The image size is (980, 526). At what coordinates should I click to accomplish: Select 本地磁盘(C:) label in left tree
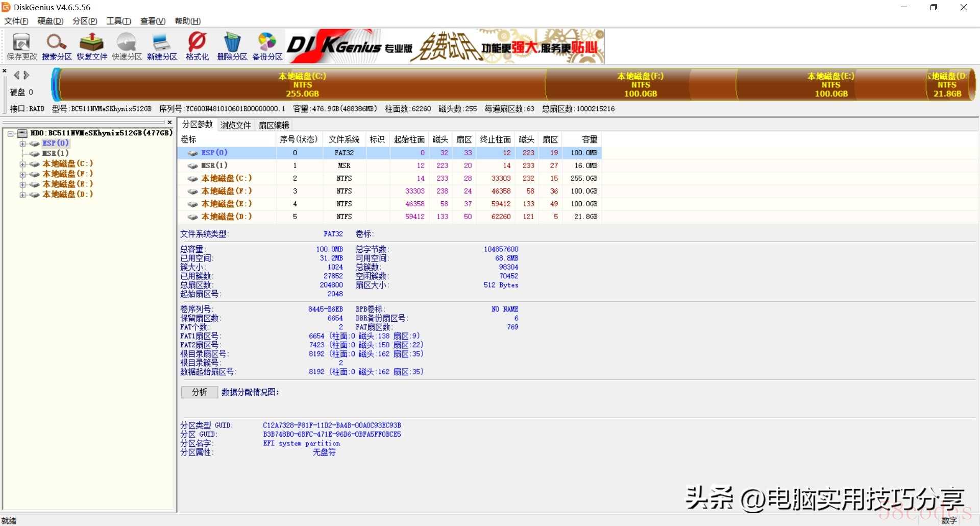[67, 164]
